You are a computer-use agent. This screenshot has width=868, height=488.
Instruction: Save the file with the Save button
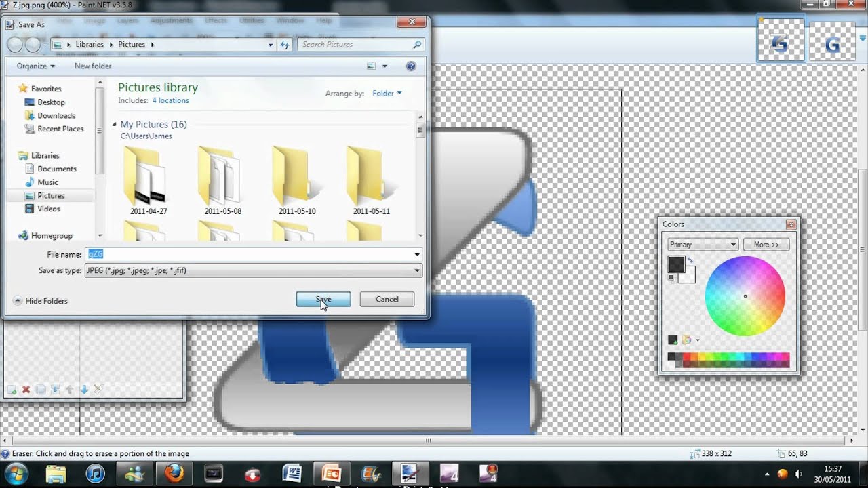(x=323, y=299)
